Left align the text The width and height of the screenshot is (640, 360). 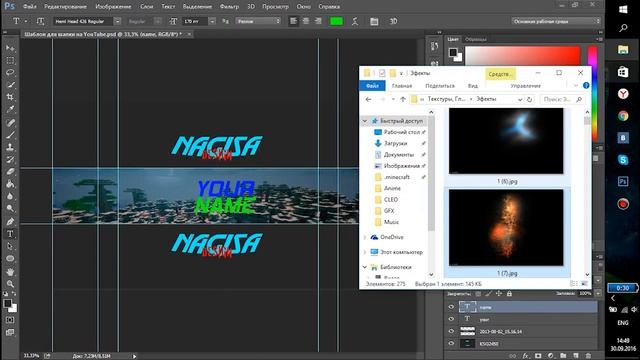click(293, 21)
